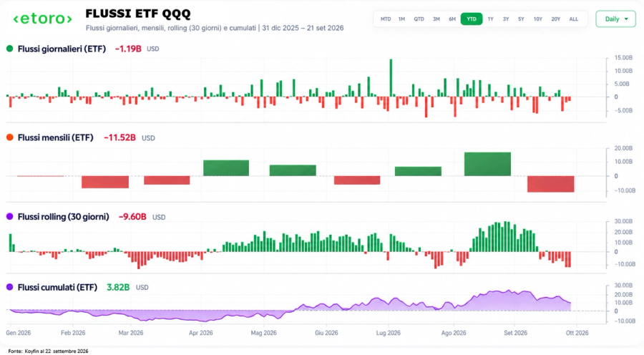Click the eToro logo
The image size is (644, 355).
[43, 19]
